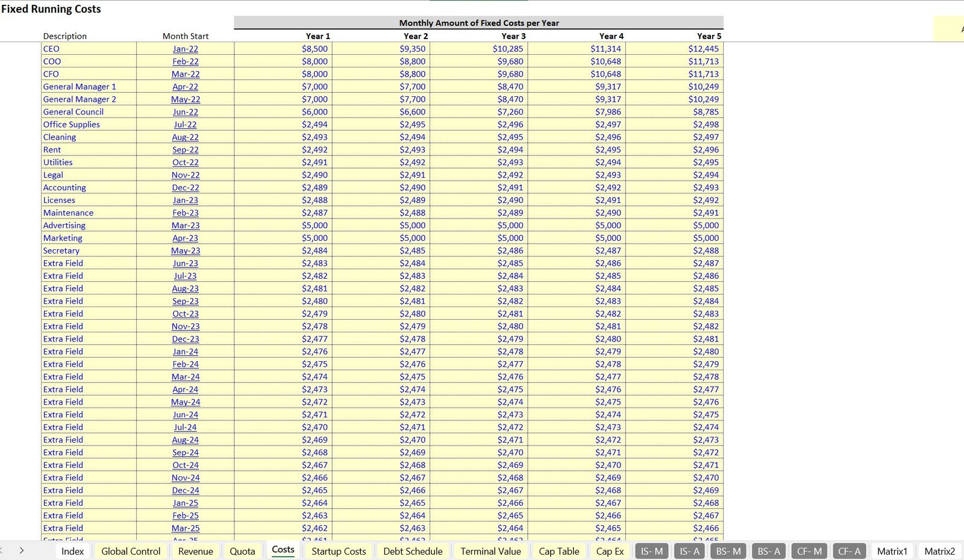Go to Startup Costs tab
Screen dimensions: 964x560
(339, 551)
